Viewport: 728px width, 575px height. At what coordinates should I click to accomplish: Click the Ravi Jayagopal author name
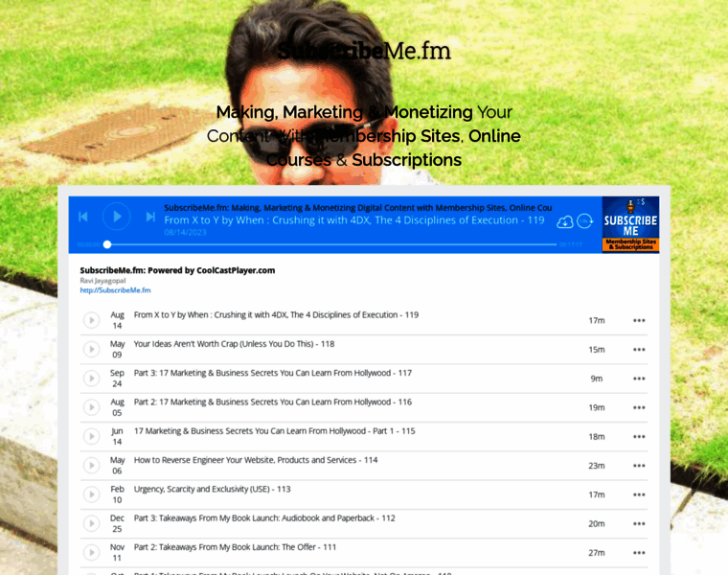(x=102, y=281)
